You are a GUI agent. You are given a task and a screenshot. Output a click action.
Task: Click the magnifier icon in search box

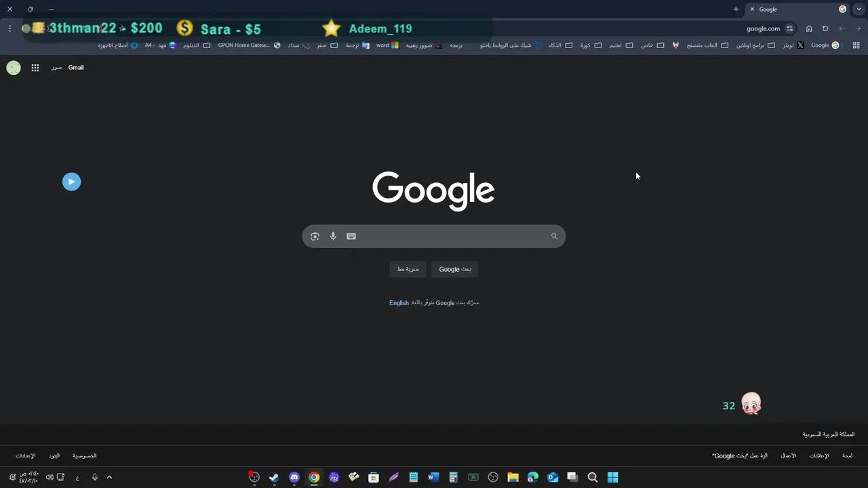(554, 237)
